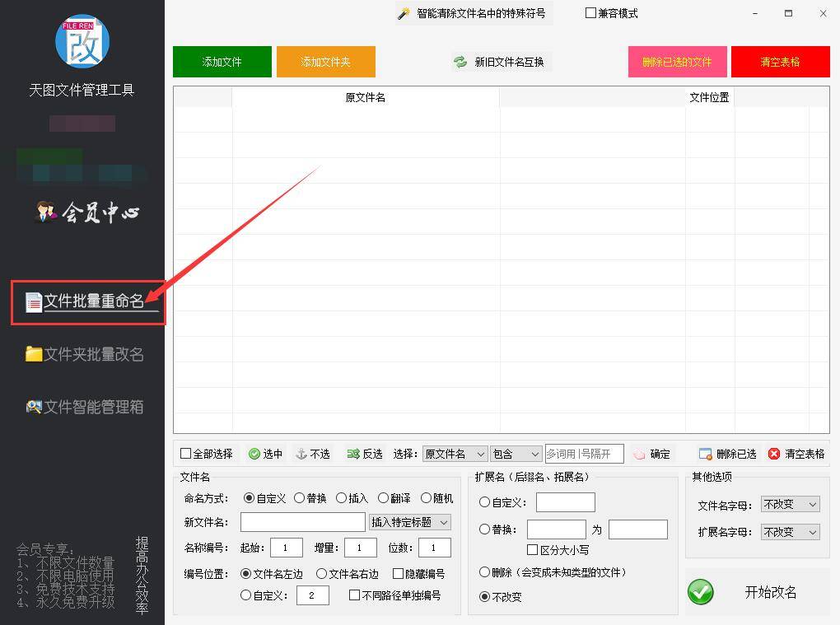Open the 包含 condition dropdown
This screenshot has width=840, height=625.
click(x=516, y=455)
